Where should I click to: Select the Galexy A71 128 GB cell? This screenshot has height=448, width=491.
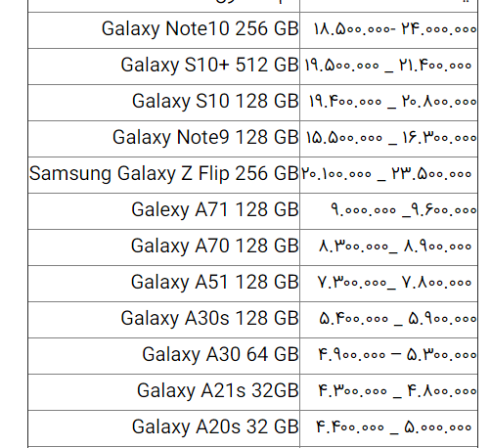point(163,211)
